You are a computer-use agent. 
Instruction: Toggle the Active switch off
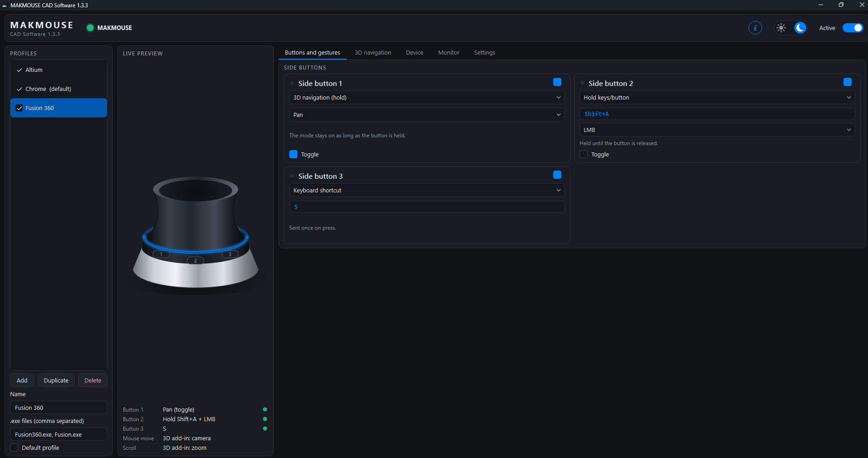point(852,28)
